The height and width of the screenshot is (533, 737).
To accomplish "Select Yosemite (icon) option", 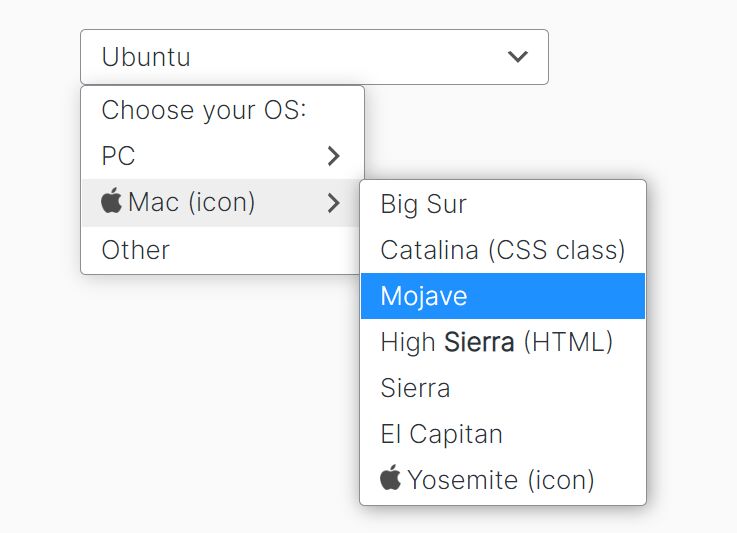I will point(503,480).
